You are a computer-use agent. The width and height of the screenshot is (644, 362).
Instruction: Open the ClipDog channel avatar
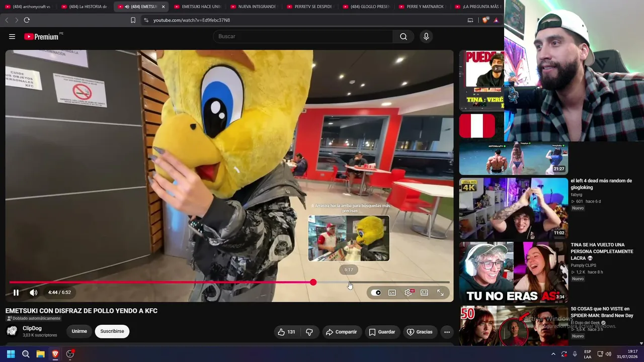(12, 331)
